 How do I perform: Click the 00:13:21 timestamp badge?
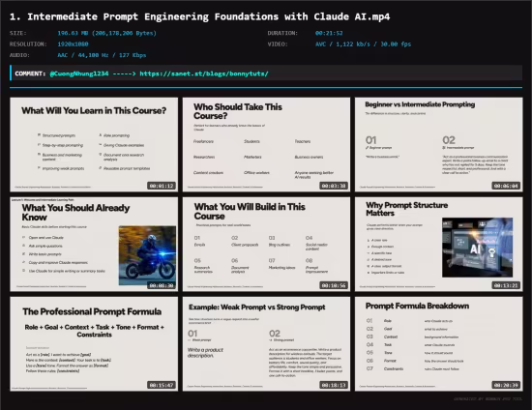[x=506, y=285]
